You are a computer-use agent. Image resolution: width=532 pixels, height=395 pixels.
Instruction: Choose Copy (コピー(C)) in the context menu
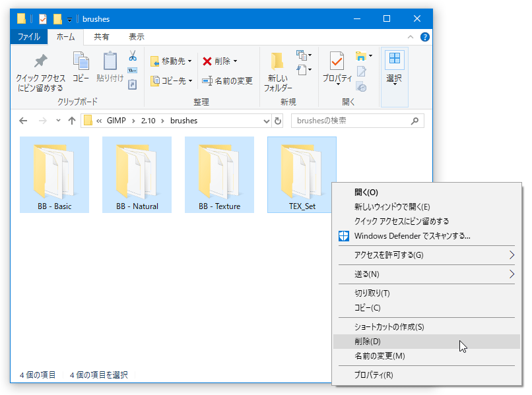click(x=427, y=308)
